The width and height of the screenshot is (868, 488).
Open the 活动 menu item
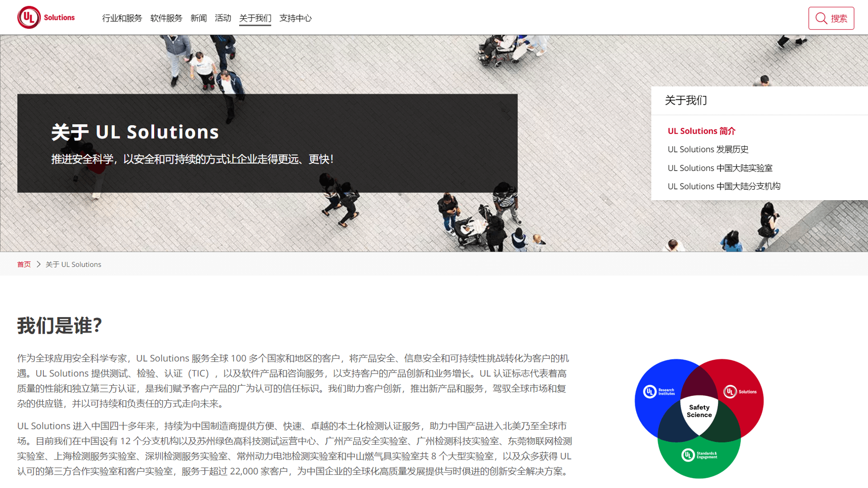click(x=223, y=18)
